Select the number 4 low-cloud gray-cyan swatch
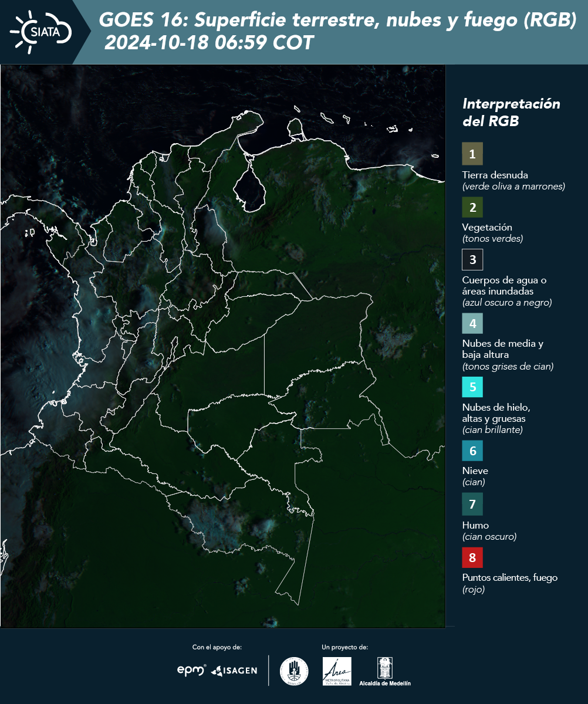The width and height of the screenshot is (588, 704). click(x=472, y=323)
